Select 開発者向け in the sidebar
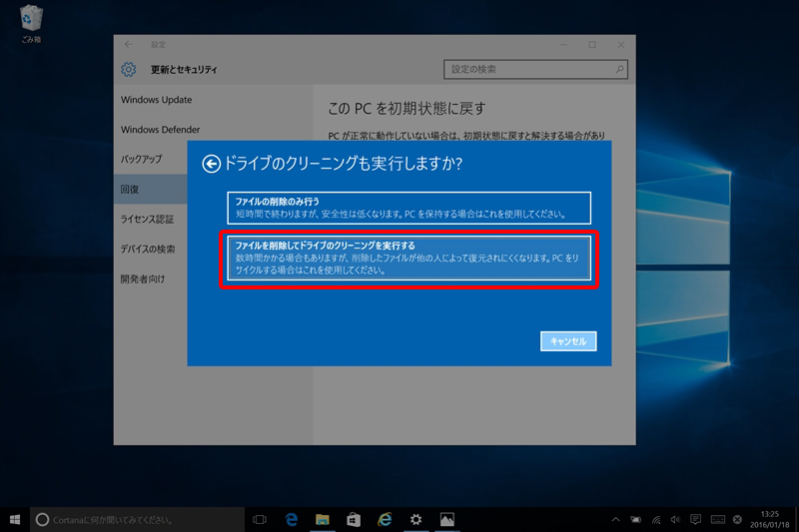 pos(143,279)
